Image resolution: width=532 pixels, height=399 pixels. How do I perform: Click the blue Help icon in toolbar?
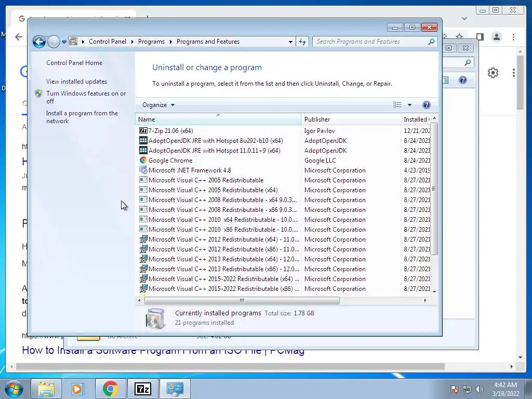tap(427, 105)
